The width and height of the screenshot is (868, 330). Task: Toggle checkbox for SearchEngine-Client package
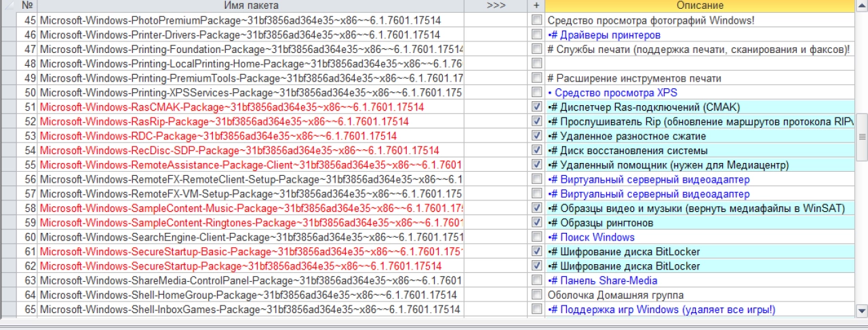point(537,237)
